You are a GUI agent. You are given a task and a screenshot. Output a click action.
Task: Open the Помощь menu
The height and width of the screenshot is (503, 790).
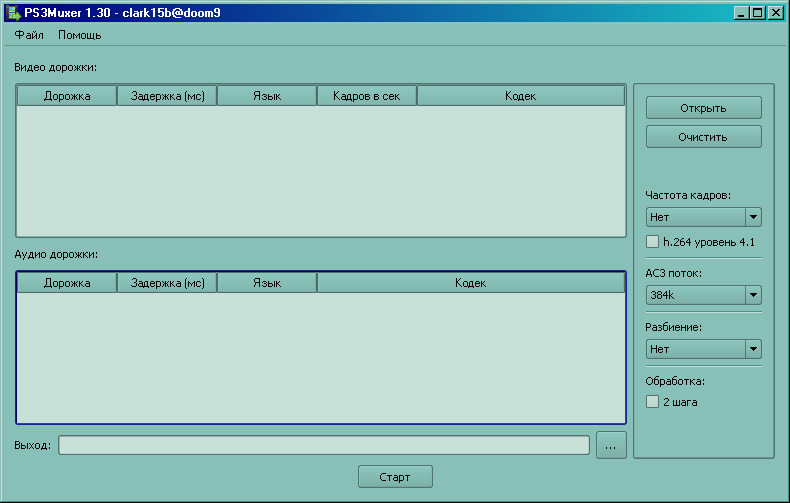(x=80, y=35)
